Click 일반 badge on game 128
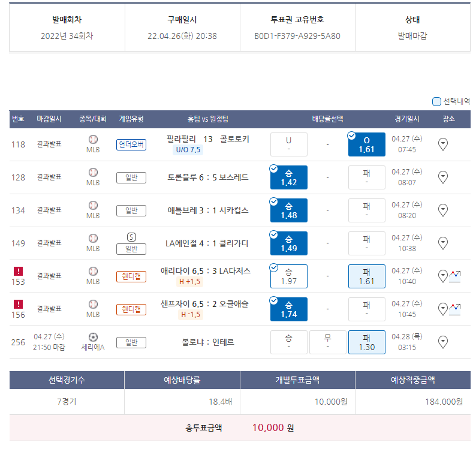This screenshot has width=476, height=449. (x=131, y=177)
